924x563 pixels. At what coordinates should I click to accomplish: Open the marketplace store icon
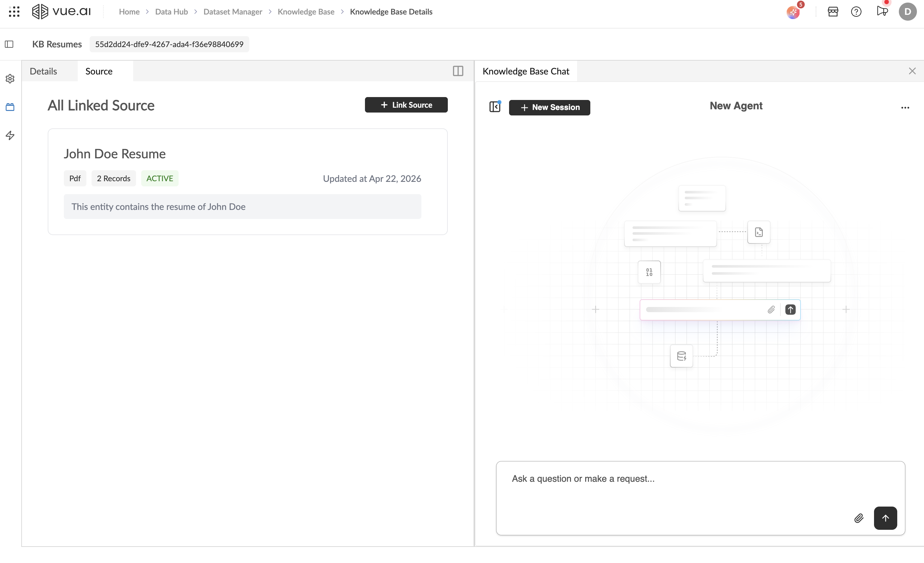click(833, 12)
